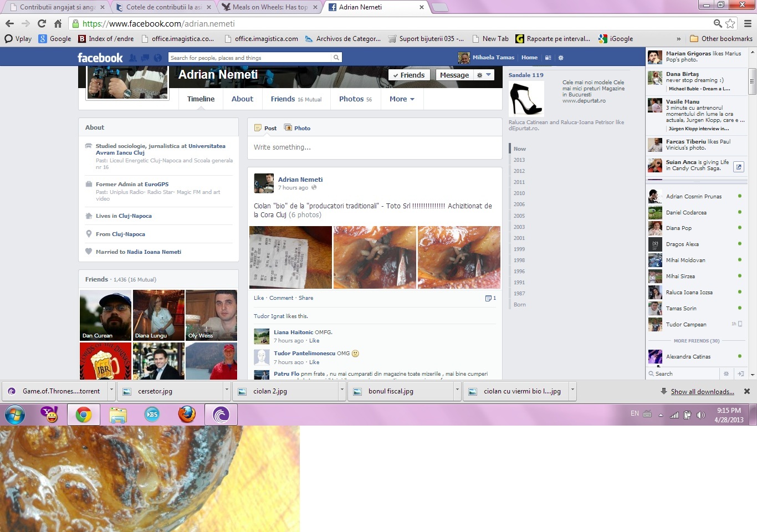The width and height of the screenshot is (757, 532).
Task: Open Windows Explorer from taskbar
Action: coord(118,415)
